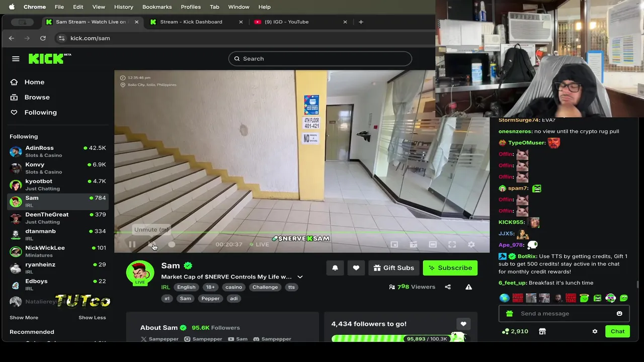
Task: Click the Send a message input
Action: pyautogui.click(x=564, y=313)
